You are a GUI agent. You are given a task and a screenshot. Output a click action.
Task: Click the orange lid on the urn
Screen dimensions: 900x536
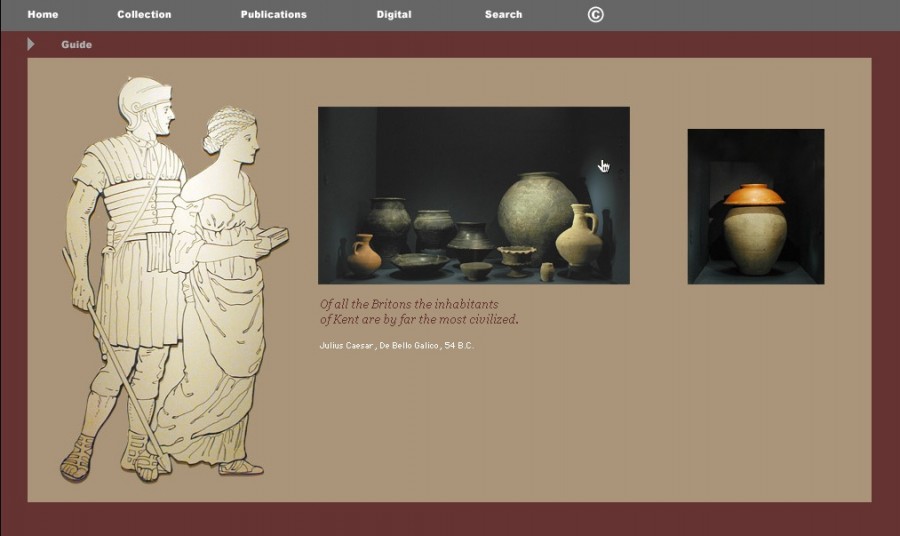coord(754,195)
